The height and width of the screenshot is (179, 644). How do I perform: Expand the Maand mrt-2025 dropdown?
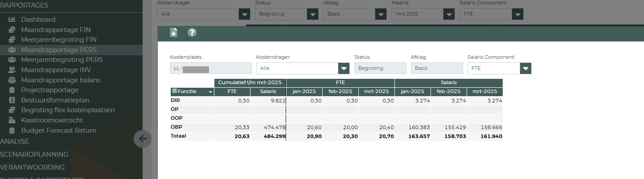coord(449,14)
